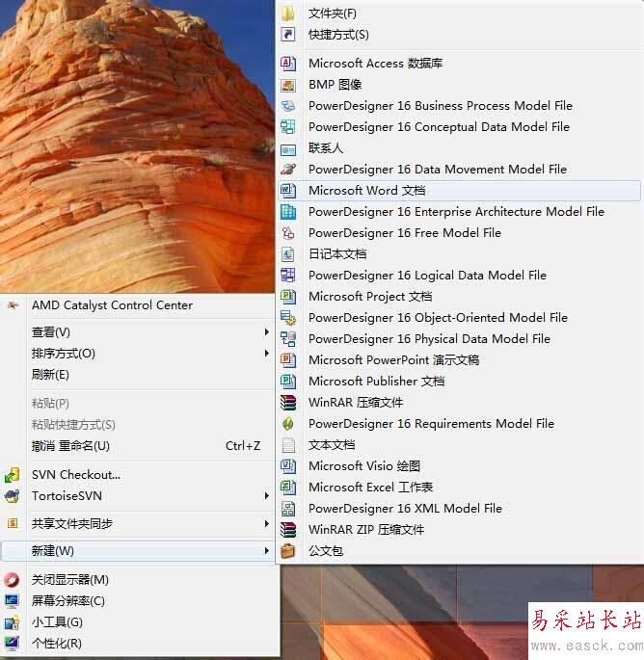Create new 文件夹(F) folder
The width and height of the screenshot is (644, 660).
point(460,13)
